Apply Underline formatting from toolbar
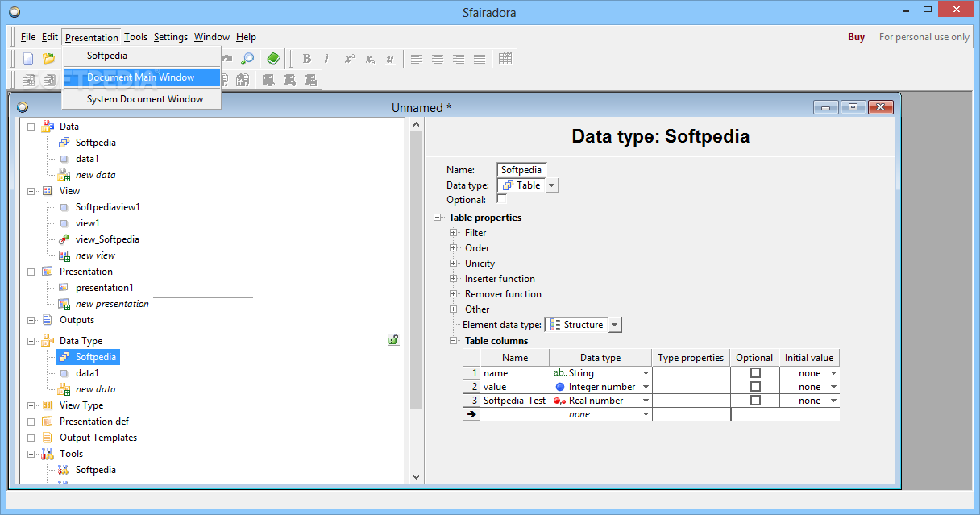The width and height of the screenshot is (980, 515). point(390,59)
